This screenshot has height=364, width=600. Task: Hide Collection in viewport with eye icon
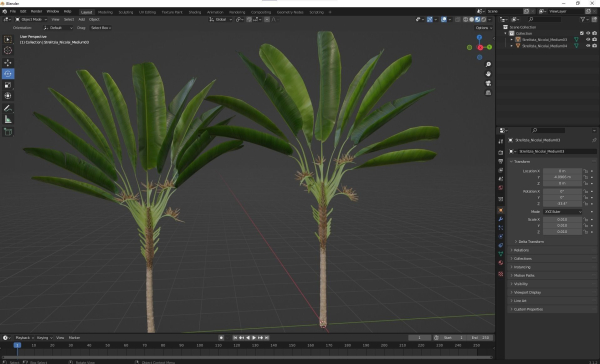pyautogui.click(x=588, y=33)
